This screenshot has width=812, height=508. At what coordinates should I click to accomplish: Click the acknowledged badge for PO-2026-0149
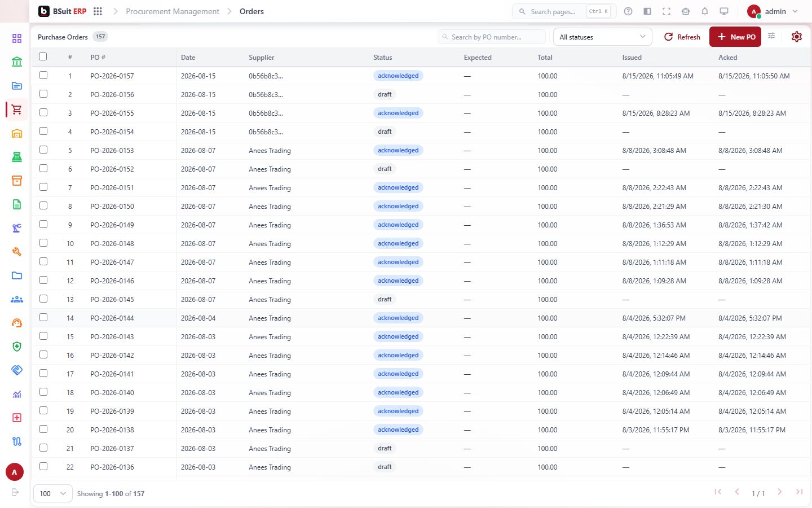pos(398,225)
